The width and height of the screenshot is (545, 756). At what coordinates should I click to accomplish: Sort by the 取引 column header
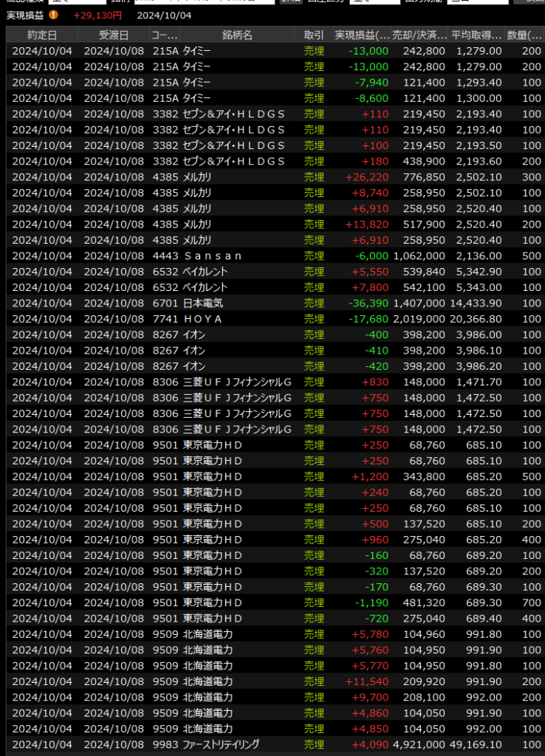(x=314, y=35)
